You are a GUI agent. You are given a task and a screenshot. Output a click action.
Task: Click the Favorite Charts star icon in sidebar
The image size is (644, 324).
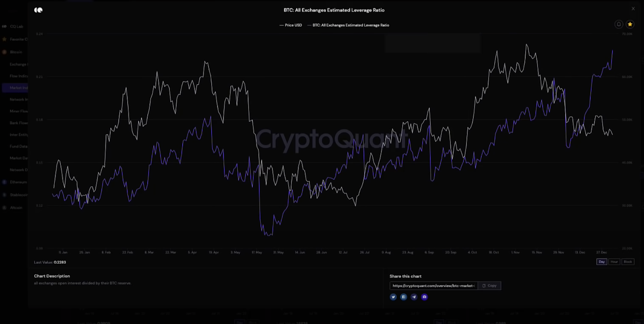pos(4,39)
